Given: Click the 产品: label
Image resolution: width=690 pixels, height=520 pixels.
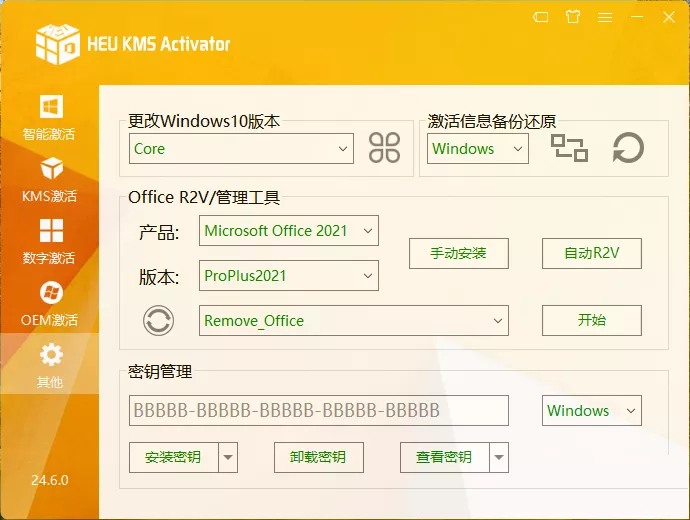Looking at the screenshot, I should [x=159, y=232].
